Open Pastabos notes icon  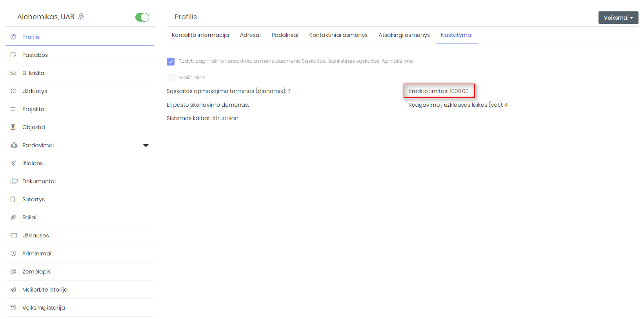[x=13, y=55]
